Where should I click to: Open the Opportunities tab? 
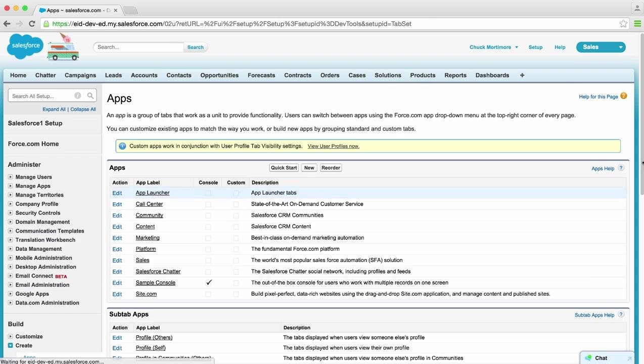(x=219, y=75)
